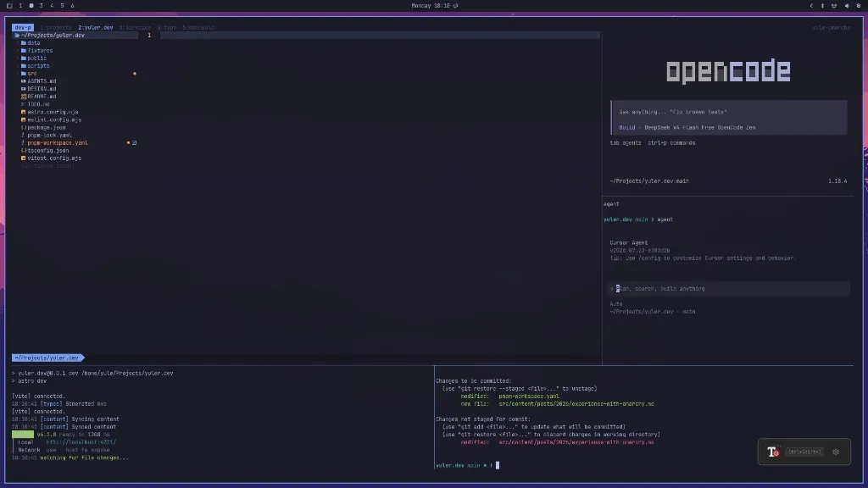Click opencode version 1.18.4 text

point(837,181)
